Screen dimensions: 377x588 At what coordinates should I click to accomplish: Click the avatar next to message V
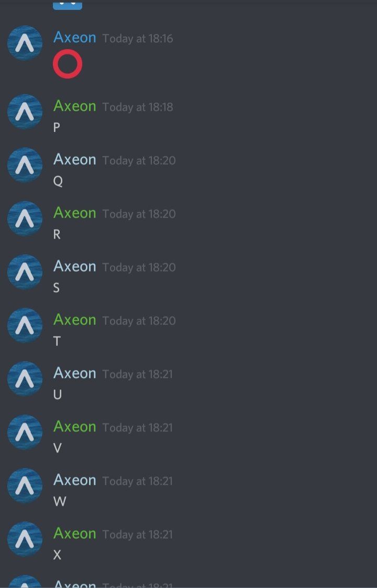[25, 432]
